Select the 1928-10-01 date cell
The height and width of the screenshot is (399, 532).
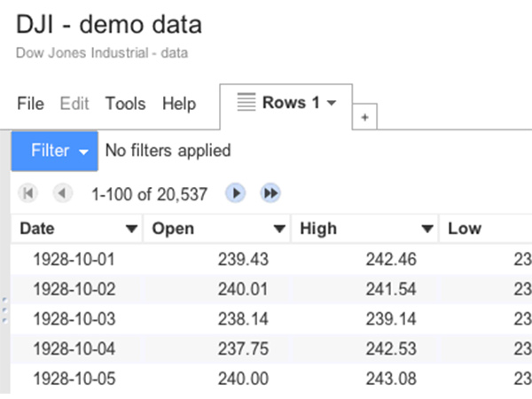[74, 260]
